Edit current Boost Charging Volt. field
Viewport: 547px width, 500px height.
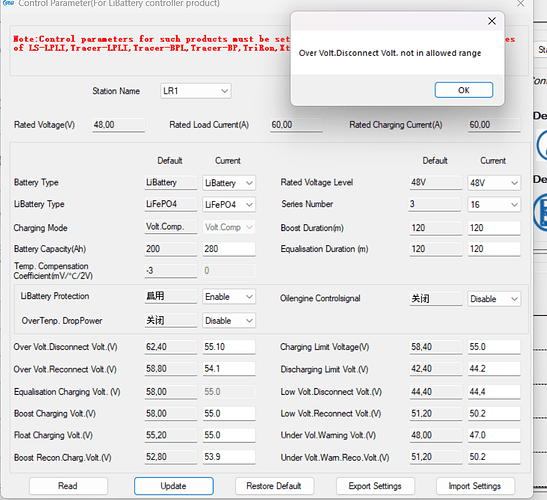click(229, 414)
